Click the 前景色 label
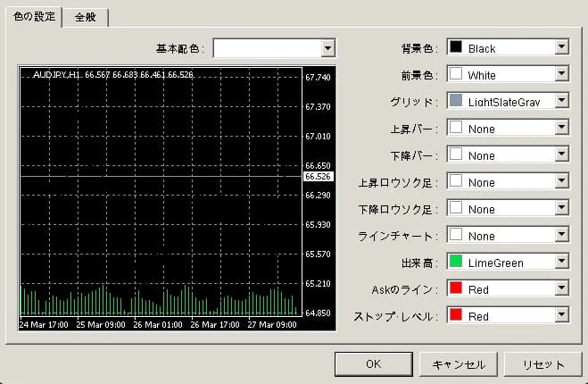 [x=419, y=75]
